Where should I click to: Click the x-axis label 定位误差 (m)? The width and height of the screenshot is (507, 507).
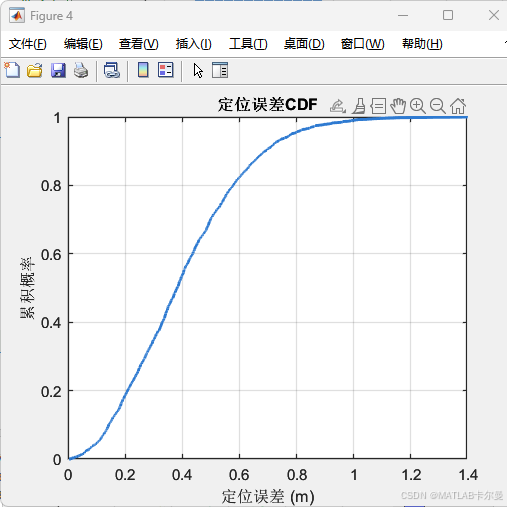tap(268, 497)
